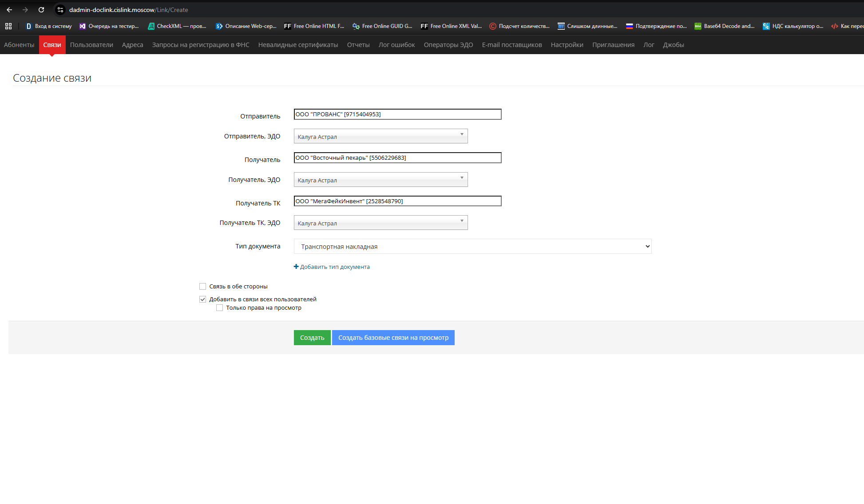Open the "Тип документа" select list
The width and height of the screenshot is (864, 504).
click(x=472, y=247)
